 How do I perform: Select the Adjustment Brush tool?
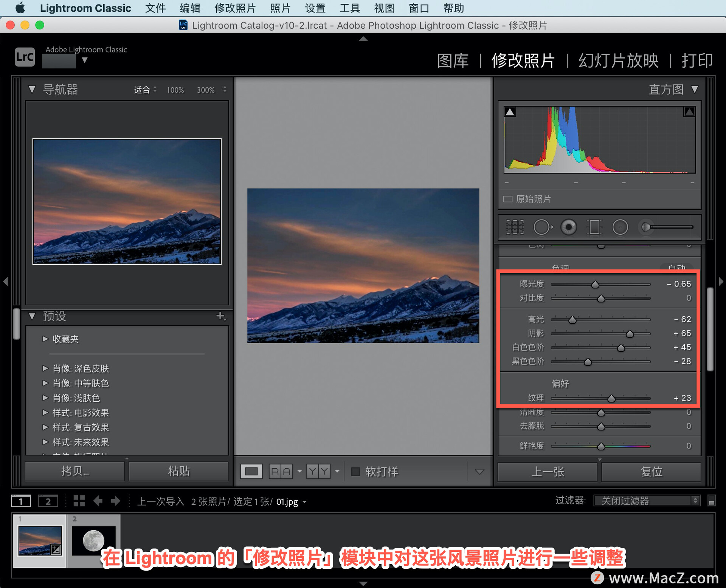point(665,227)
